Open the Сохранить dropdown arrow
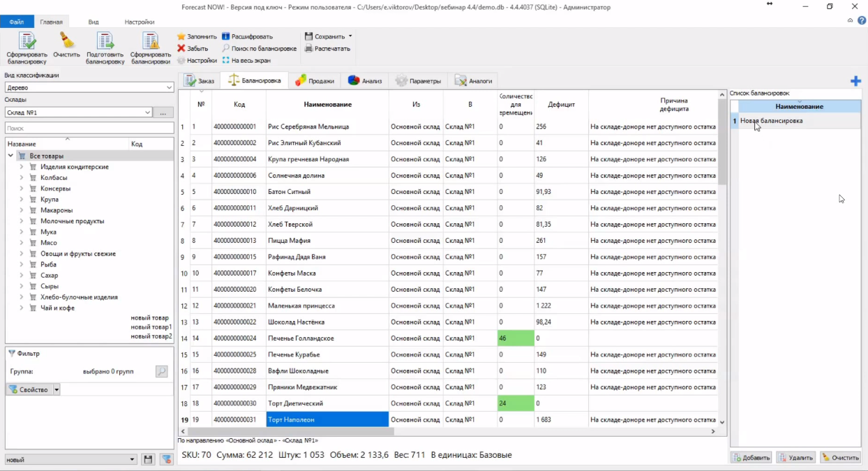 (x=350, y=36)
